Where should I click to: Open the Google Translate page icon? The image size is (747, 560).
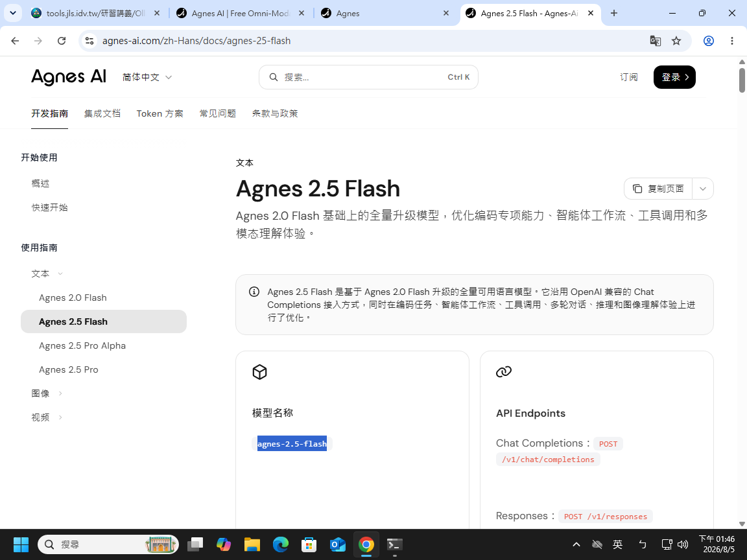656,41
